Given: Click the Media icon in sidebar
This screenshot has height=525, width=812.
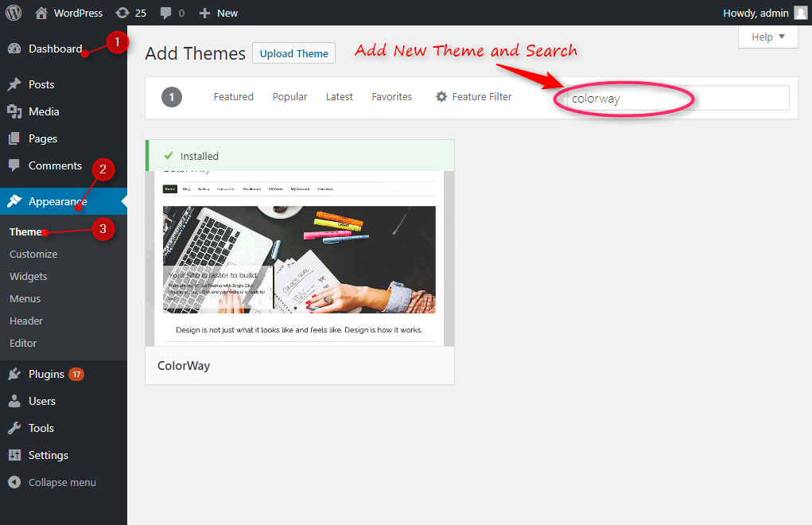Looking at the screenshot, I should (14, 111).
